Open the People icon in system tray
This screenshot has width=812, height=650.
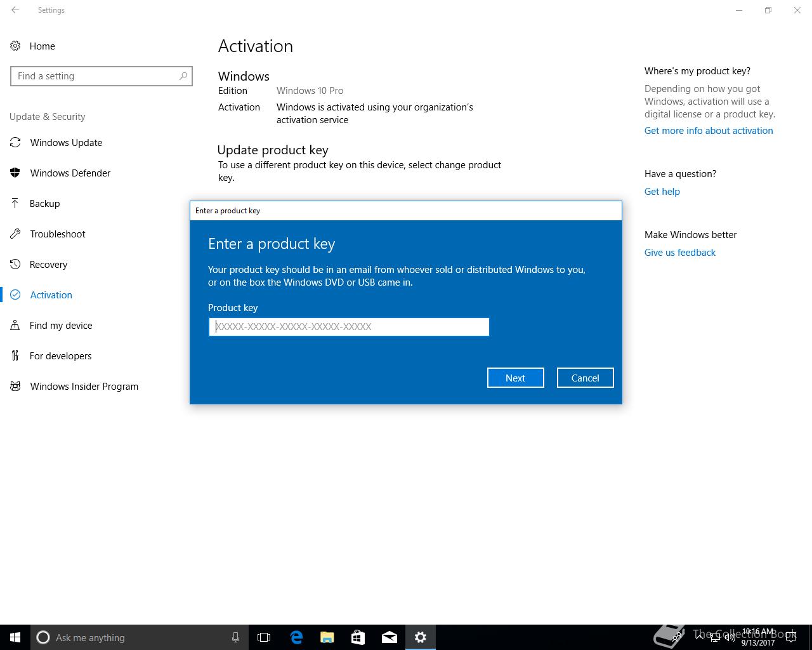(678, 637)
